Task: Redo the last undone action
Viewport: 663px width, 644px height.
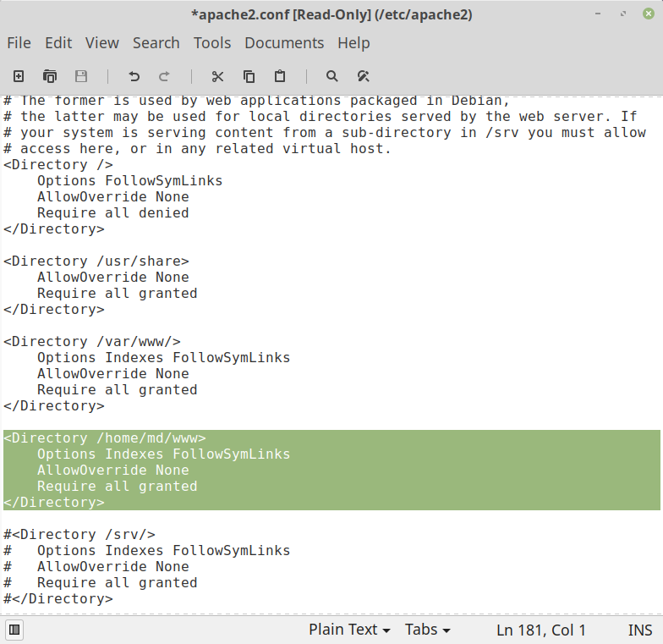Action: tap(164, 76)
